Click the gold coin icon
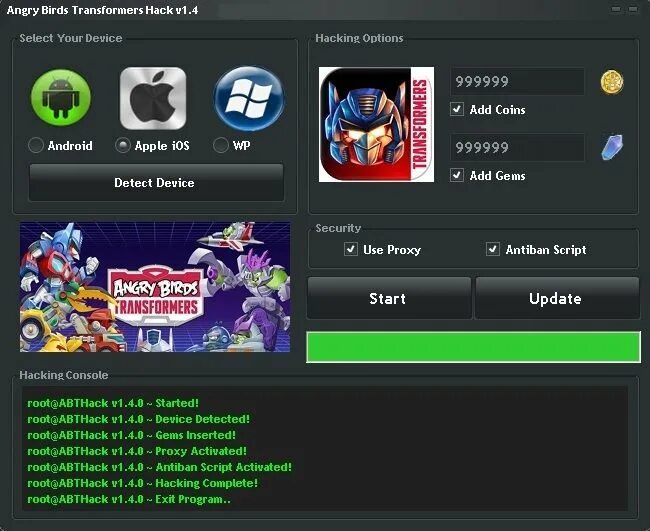Screen dimensions: 650x531 point(612,82)
